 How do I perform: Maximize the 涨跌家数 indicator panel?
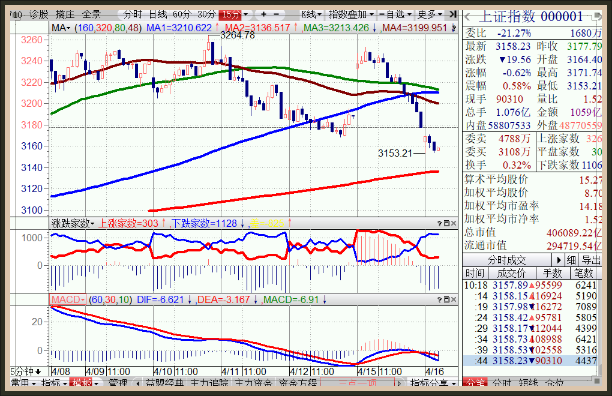(x=446, y=223)
